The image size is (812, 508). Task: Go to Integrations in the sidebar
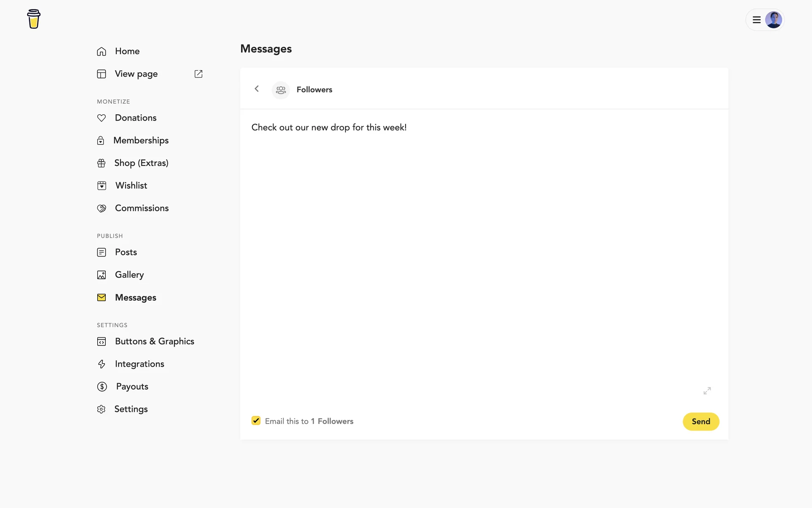(x=139, y=364)
